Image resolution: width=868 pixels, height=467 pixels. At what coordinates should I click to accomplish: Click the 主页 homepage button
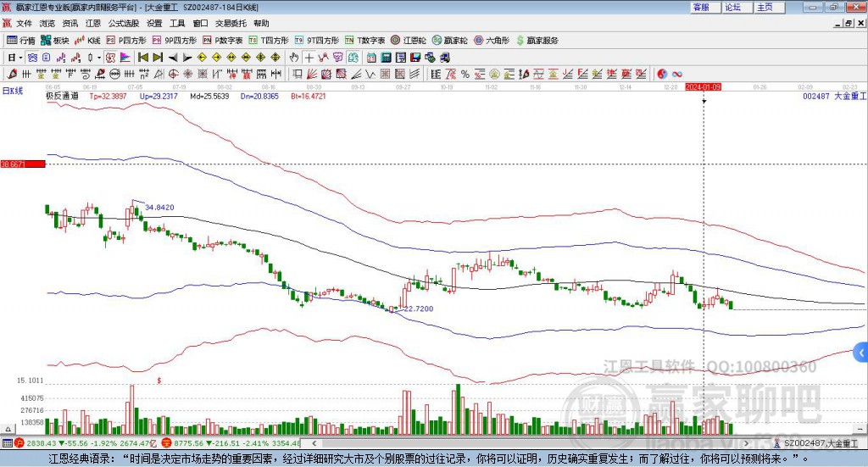click(x=765, y=7)
